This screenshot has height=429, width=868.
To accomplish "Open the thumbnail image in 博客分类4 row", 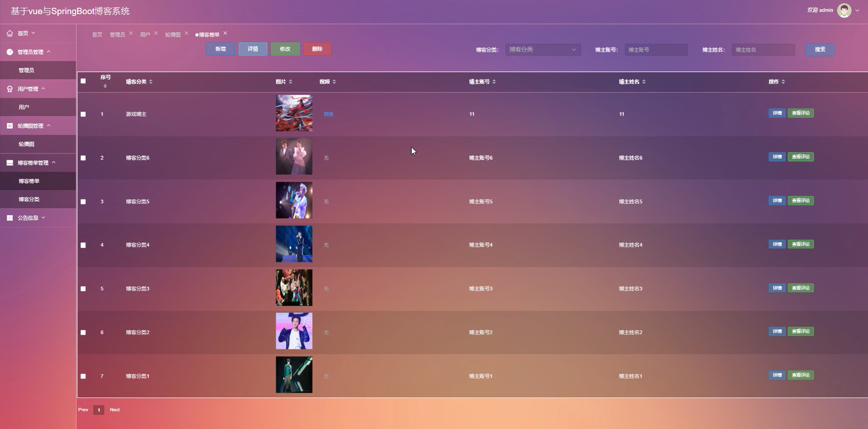I will (294, 244).
